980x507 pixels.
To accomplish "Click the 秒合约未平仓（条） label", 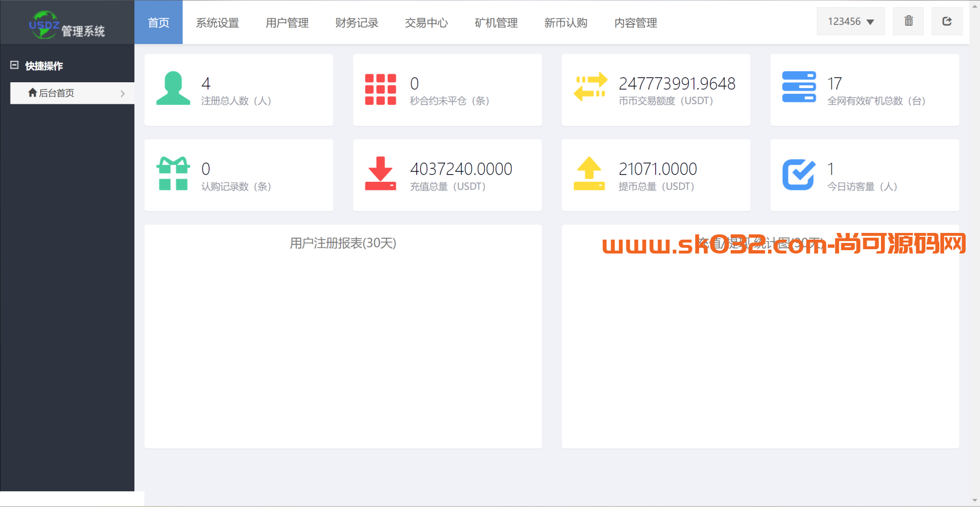I will tap(450, 101).
